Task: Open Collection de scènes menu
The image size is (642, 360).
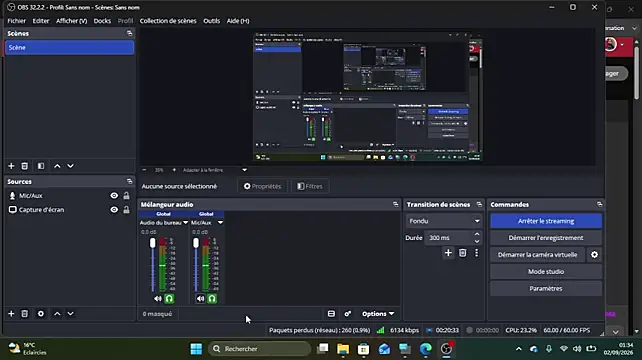Action: [168, 21]
